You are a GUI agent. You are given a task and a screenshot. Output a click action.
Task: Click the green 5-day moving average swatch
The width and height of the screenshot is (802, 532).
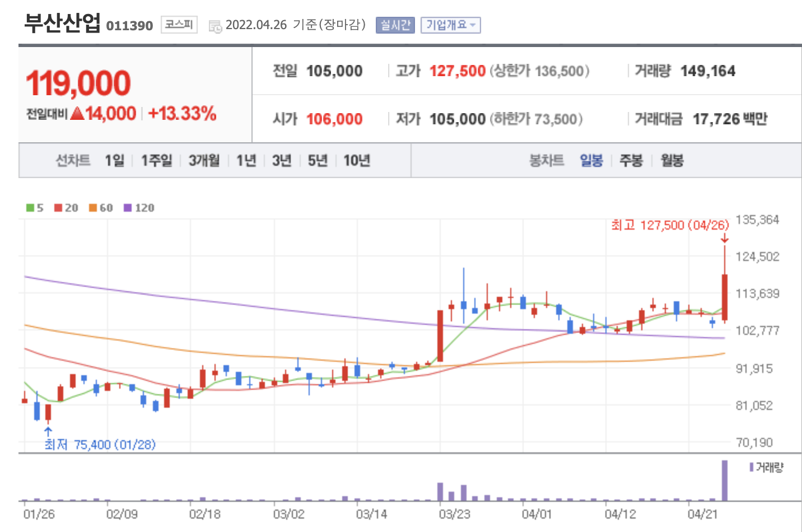click(30, 208)
